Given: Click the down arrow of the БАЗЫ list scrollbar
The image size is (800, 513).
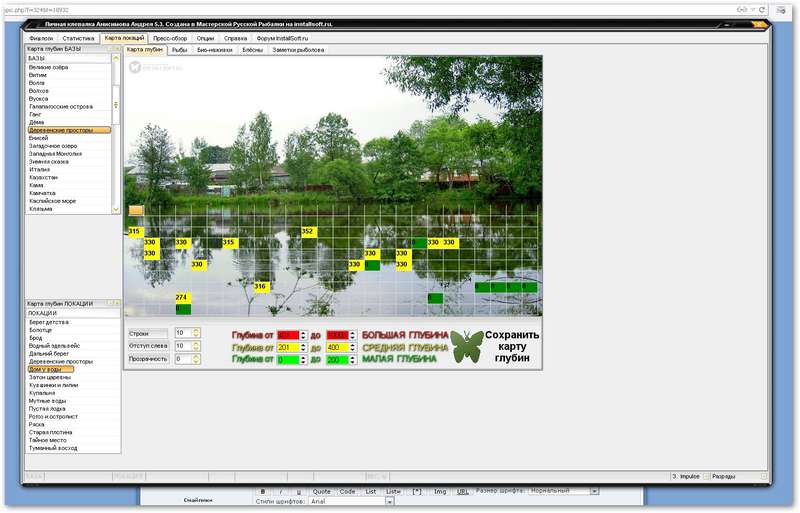Looking at the screenshot, I should [x=116, y=209].
